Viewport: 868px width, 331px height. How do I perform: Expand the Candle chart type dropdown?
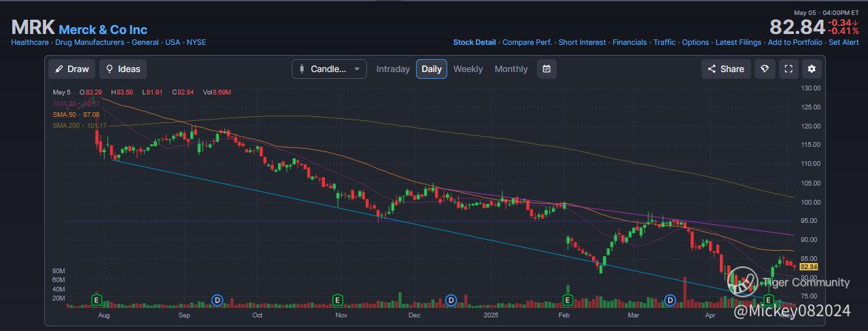point(329,69)
